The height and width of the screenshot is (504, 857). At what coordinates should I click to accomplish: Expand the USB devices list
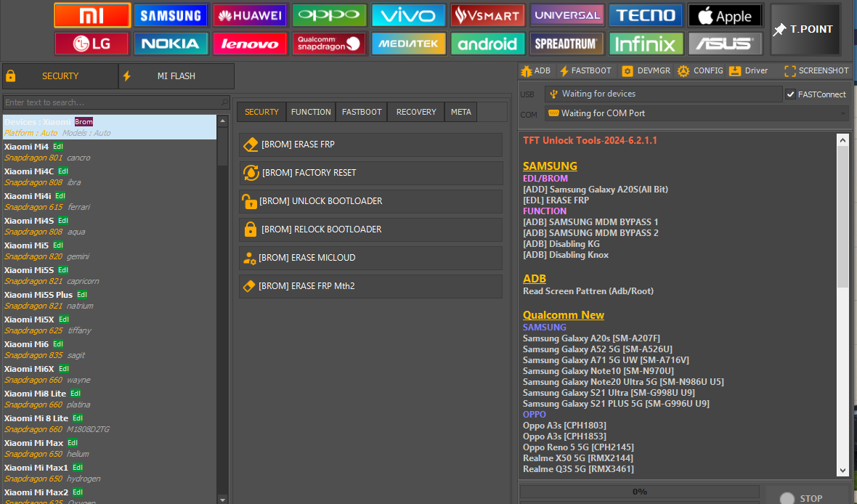[x=663, y=94]
